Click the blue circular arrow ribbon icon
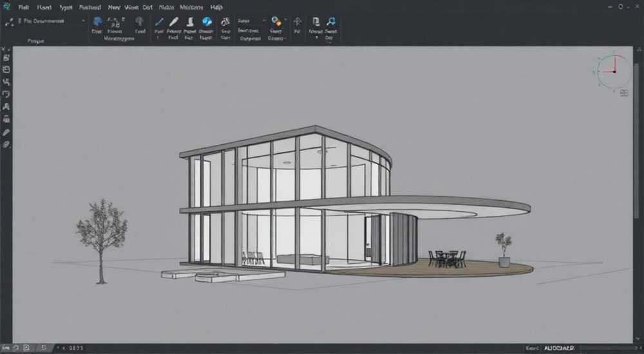 (x=207, y=22)
